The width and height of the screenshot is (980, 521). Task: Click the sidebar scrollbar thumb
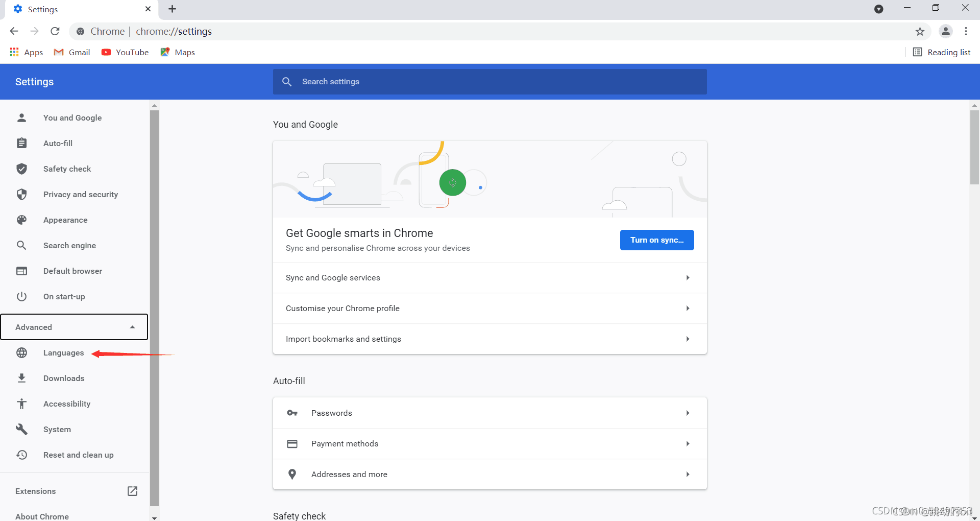click(154, 308)
